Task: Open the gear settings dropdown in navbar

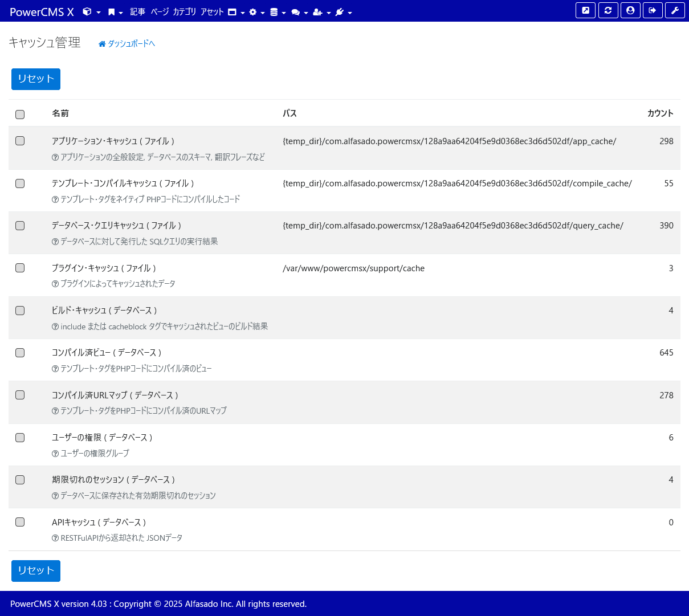Action: point(256,12)
